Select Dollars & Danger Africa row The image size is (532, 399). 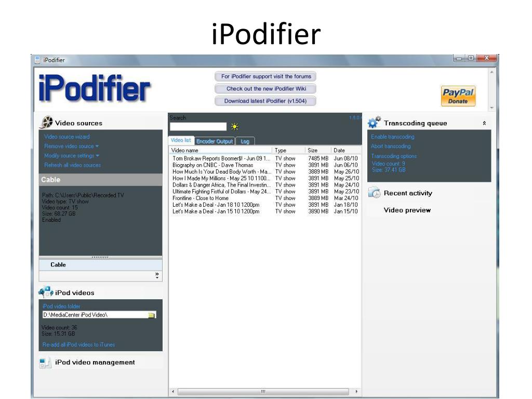[x=264, y=185]
